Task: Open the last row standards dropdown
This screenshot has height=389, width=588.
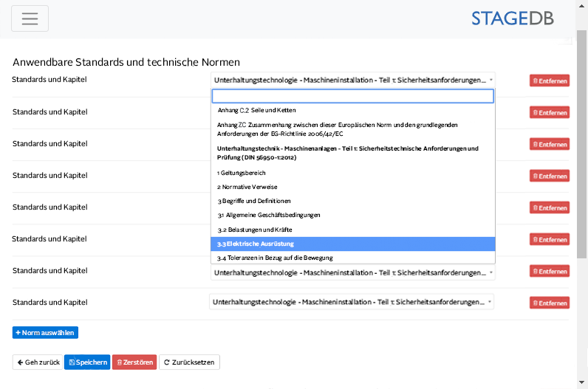Action: [x=352, y=302]
